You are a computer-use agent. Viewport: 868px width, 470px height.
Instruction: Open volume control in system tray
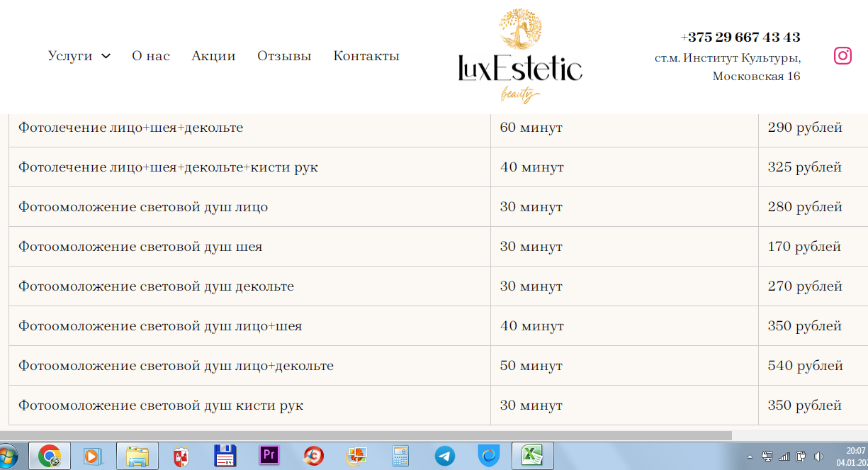point(818,456)
